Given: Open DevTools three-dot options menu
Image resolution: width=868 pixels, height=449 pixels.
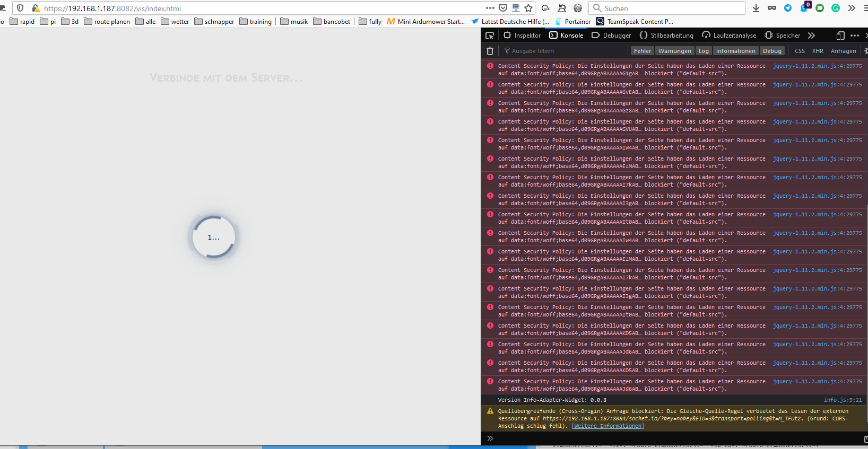Looking at the screenshot, I should coord(854,36).
